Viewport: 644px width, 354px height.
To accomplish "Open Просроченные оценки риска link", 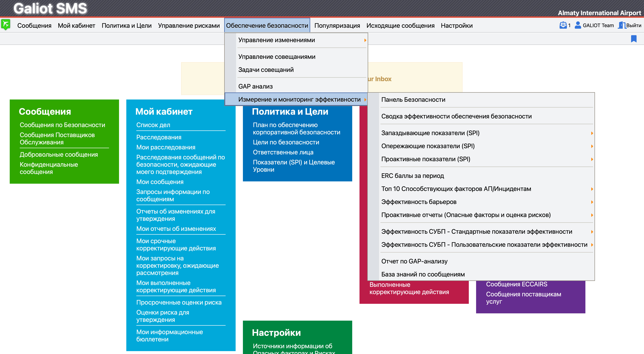I will coord(179,302).
